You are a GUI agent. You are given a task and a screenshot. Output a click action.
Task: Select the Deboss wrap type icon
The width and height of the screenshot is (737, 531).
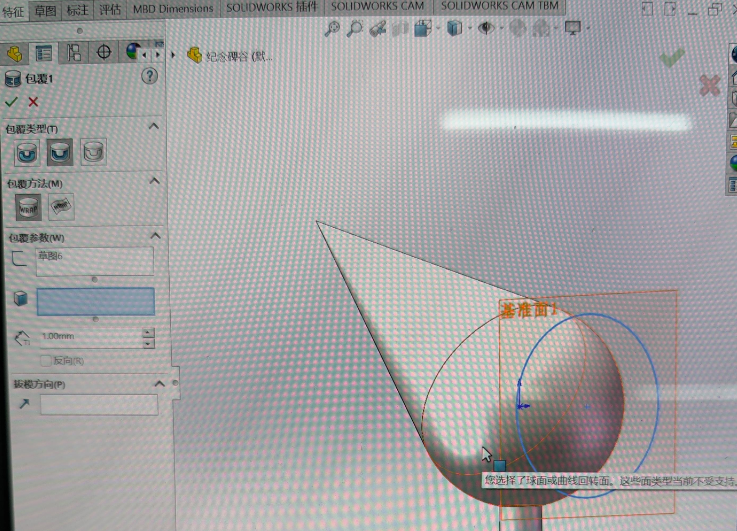60,153
